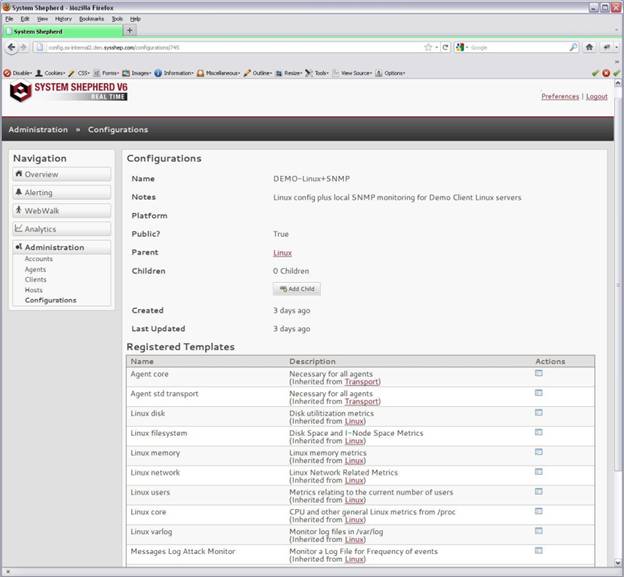Screen dimensions: 624x577
Task: Click the red error indicator icon in developer toolbar
Action: coord(606,73)
